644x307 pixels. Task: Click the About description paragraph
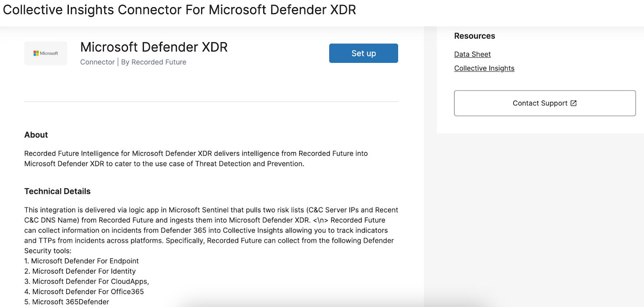[196, 159]
